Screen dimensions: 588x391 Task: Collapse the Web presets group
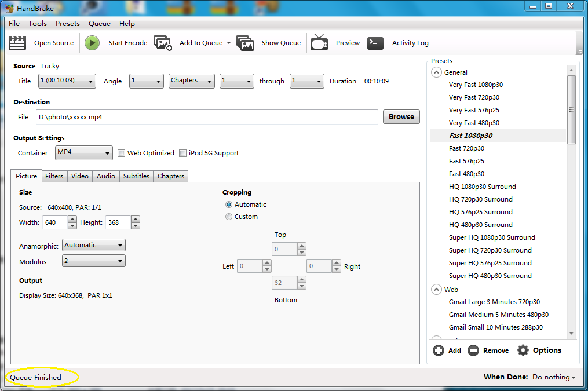click(x=436, y=290)
